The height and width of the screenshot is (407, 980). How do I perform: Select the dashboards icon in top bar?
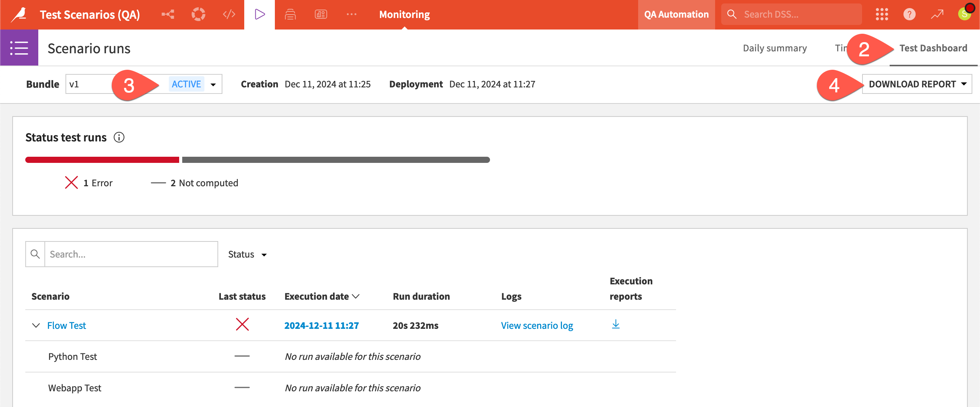pyautogui.click(x=321, y=14)
